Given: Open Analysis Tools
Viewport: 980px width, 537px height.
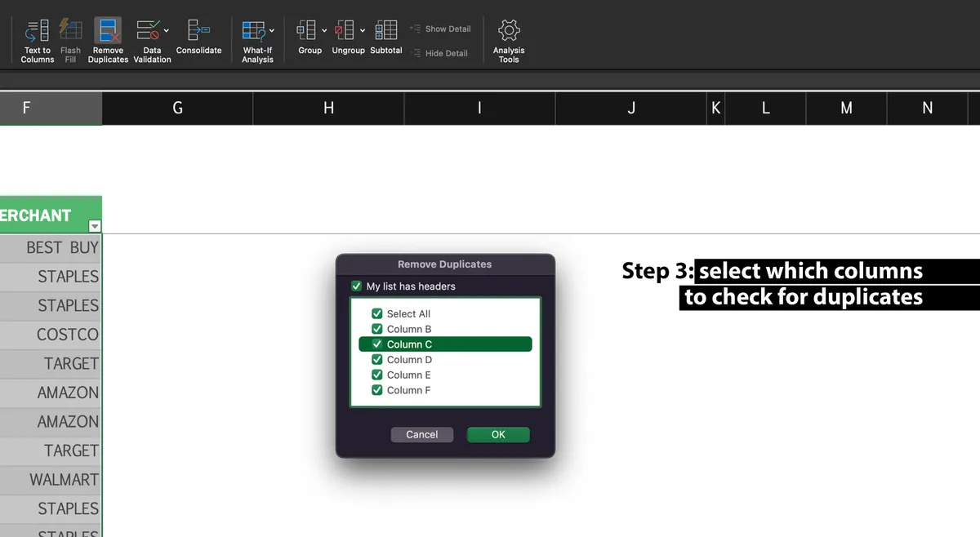Looking at the screenshot, I should click(509, 41).
